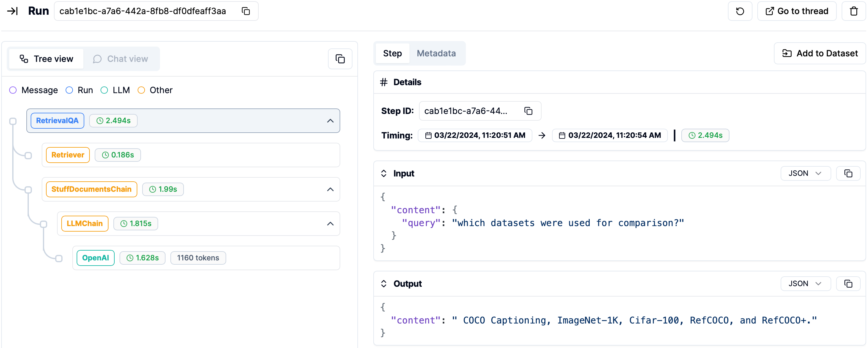This screenshot has height=348, width=868.
Task: Copy the Output JSON content
Action: click(848, 283)
